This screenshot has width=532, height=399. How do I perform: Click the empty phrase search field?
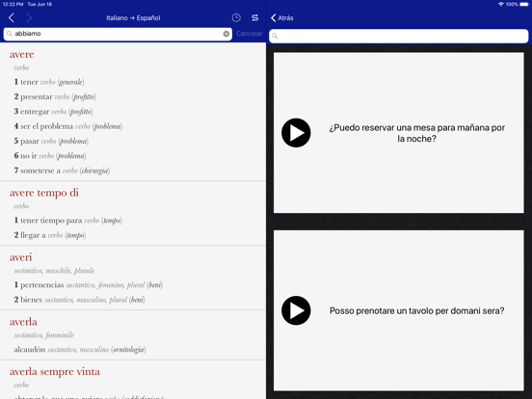coord(399,36)
